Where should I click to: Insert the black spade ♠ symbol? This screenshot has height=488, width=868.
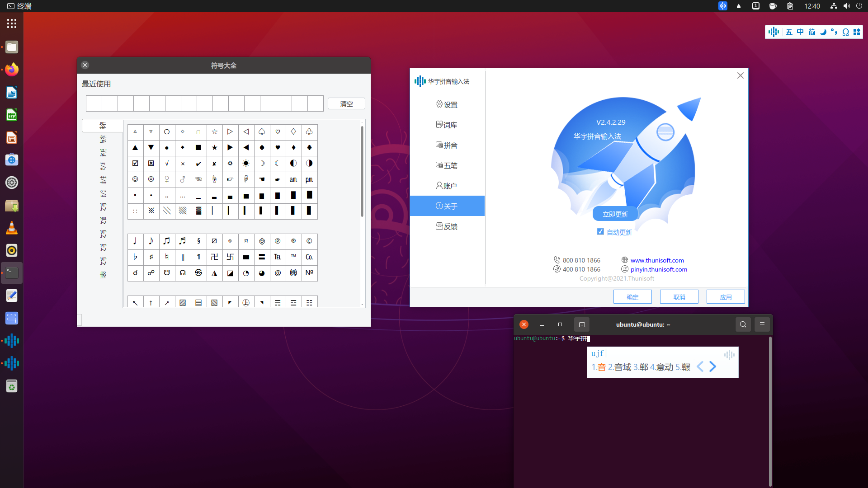(x=262, y=148)
